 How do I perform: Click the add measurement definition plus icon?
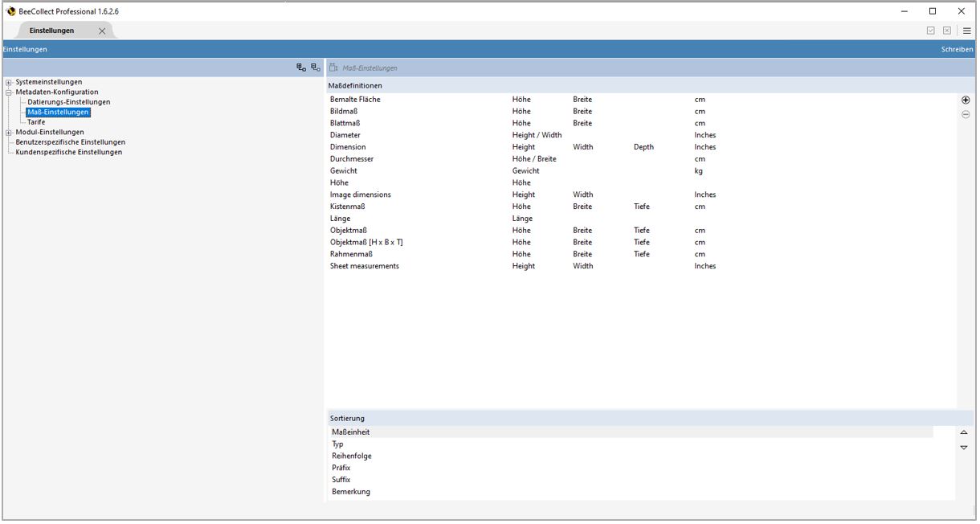(x=966, y=100)
